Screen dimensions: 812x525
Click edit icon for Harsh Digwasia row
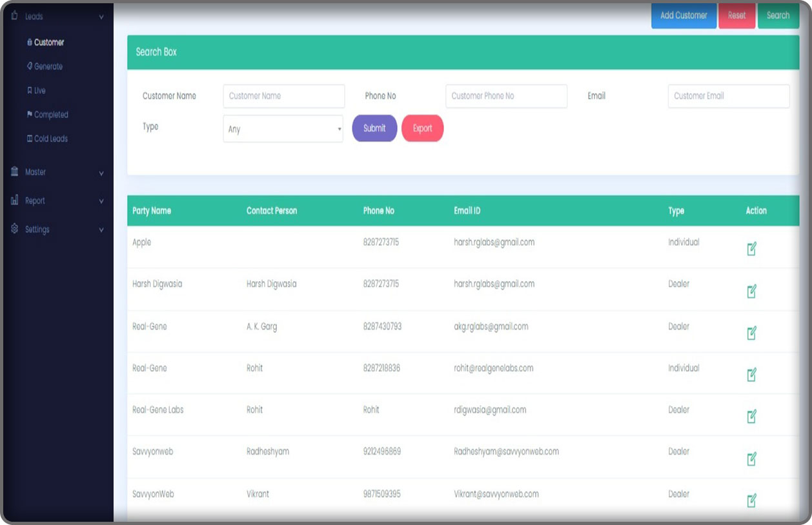pos(751,292)
